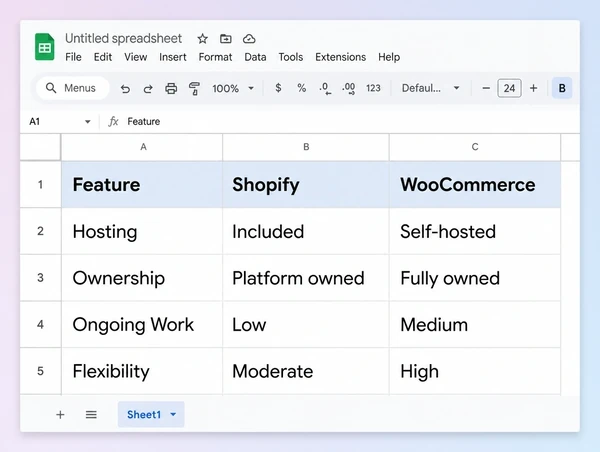Image resolution: width=600 pixels, height=452 pixels.
Task: Select the Fully owned cell
Action: coord(475,278)
